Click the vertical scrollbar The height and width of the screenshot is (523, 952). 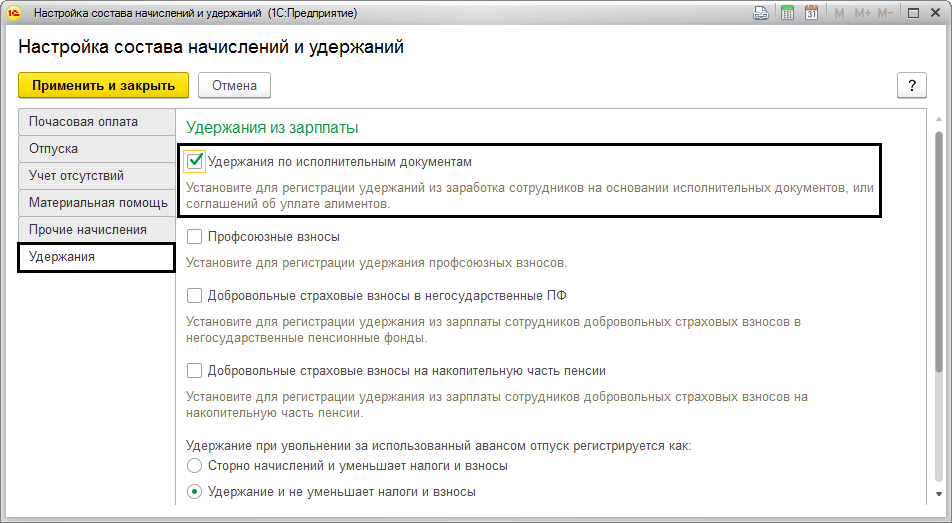click(937, 300)
